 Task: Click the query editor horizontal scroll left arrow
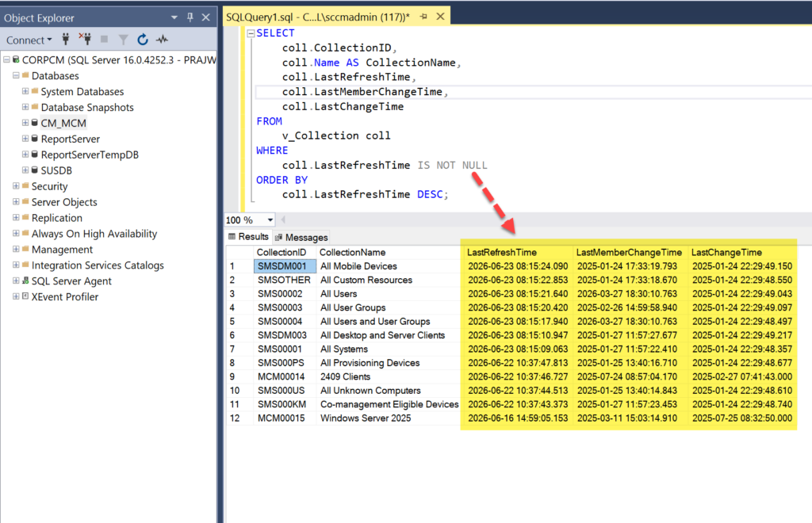point(283,220)
